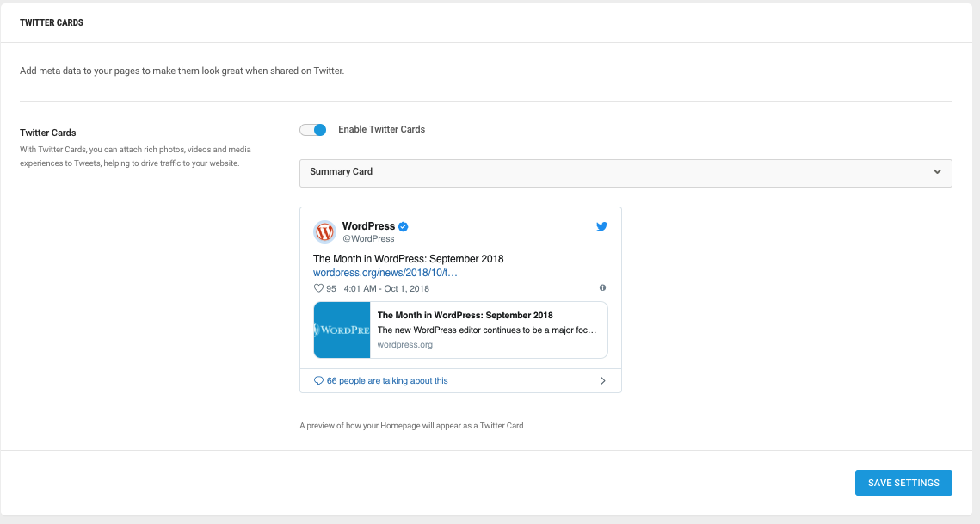Image resolution: width=980 pixels, height=524 pixels.
Task: Click the blue verified badge icon
Action: tap(404, 226)
